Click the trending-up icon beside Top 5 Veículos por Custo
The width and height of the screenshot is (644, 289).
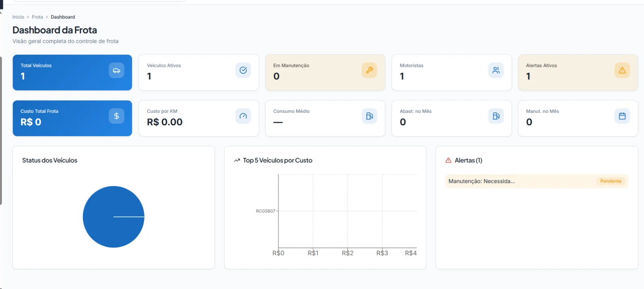point(237,160)
